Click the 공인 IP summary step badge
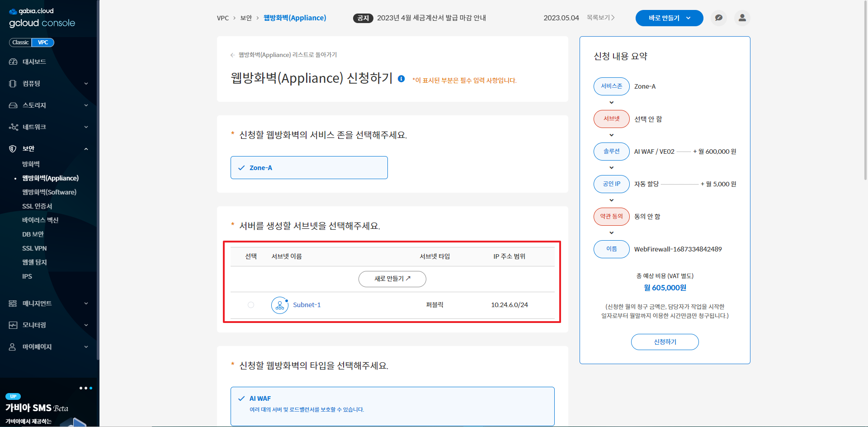 pos(611,184)
